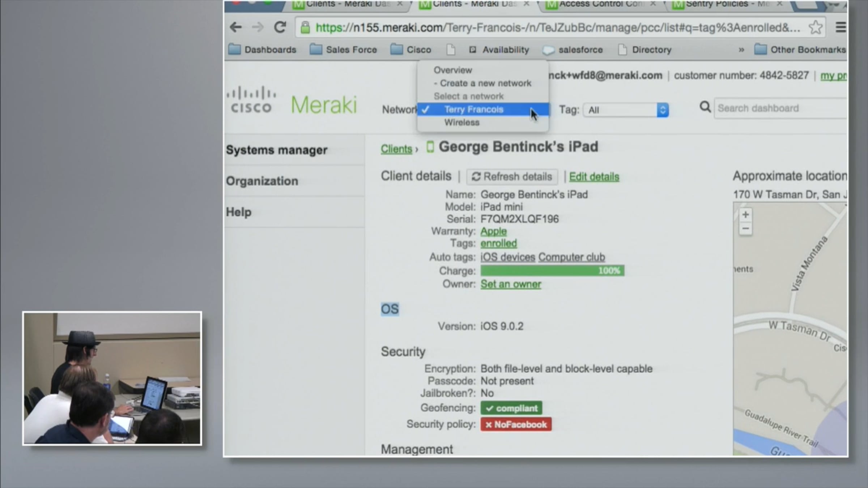Zoom in on the location map
The image size is (868, 488).
pyautogui.click(x=745, y=215)
